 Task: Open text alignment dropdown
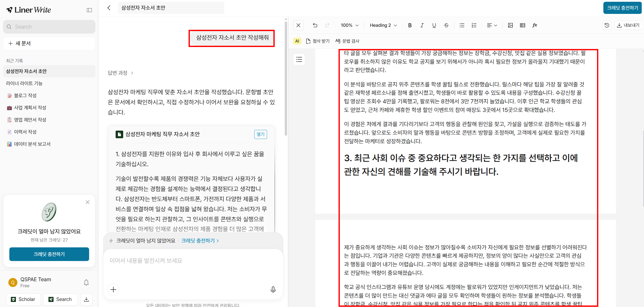[x=492, y=25]
